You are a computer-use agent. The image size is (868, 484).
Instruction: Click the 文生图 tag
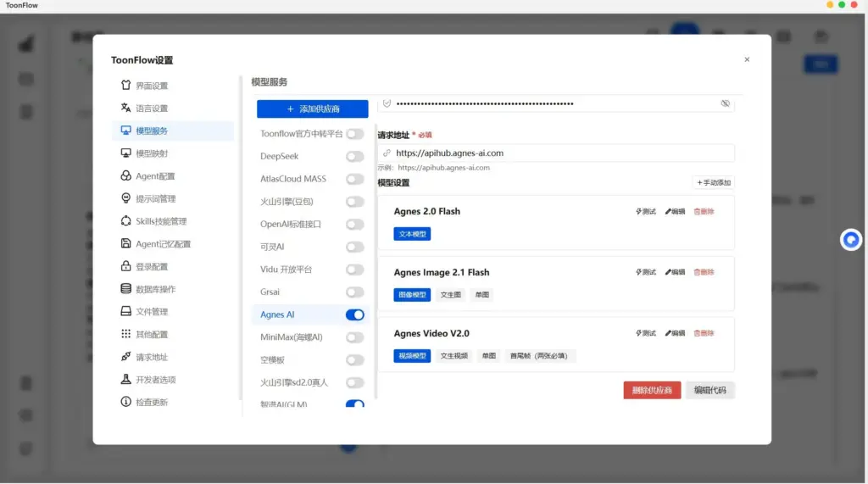[x=451, y=295]
